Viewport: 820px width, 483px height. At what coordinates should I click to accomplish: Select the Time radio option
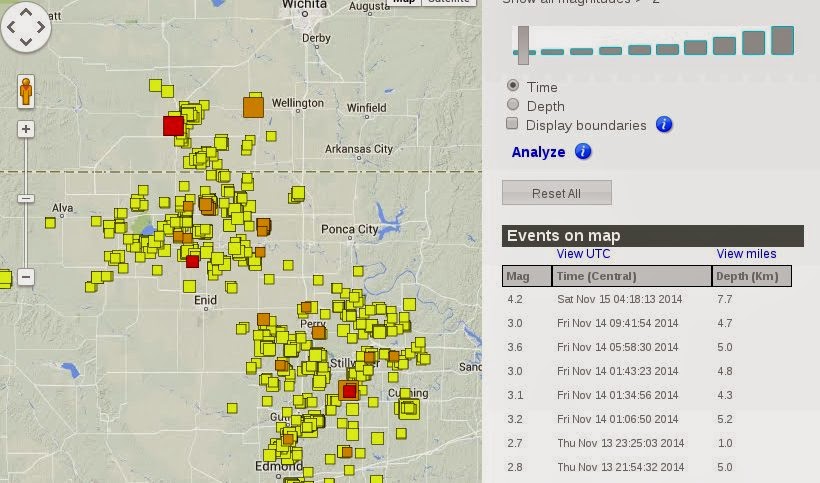click(513, 85)
